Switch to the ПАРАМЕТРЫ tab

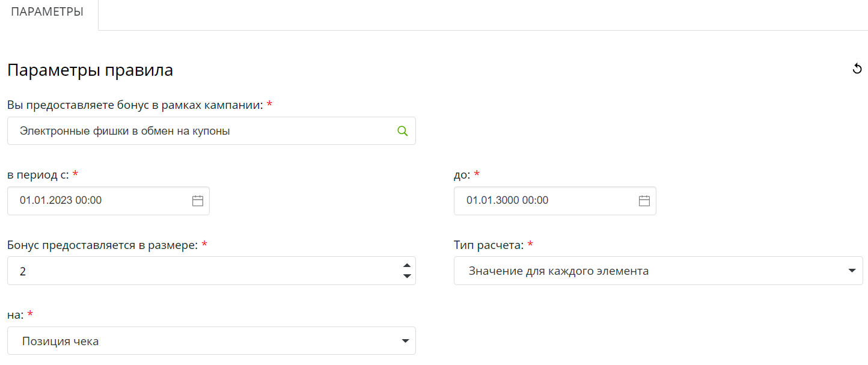coord(47,12)
